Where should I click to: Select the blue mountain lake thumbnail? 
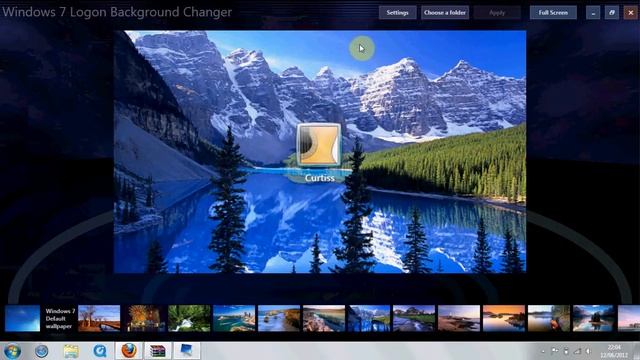pyautogui.click(x=369, y=318)
